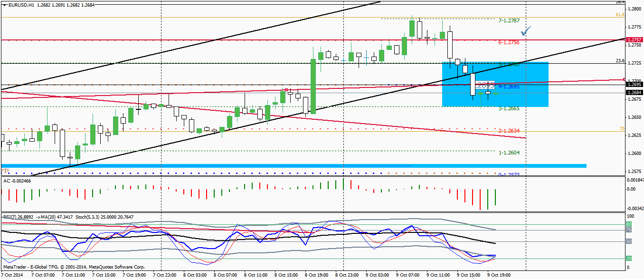Click the 1.2650 price scale value
Viewport: 644px width, 279px height.
point(635,117)
